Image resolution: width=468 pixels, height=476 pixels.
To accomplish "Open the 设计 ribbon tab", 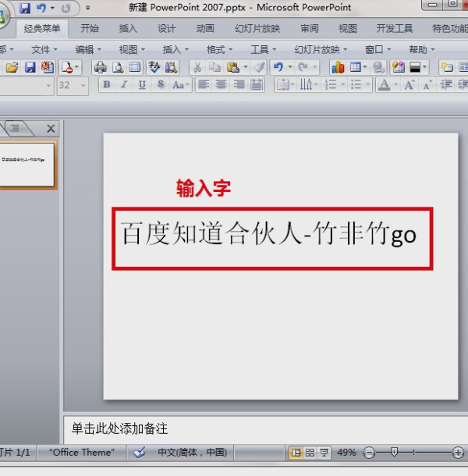I will [166, 29].
